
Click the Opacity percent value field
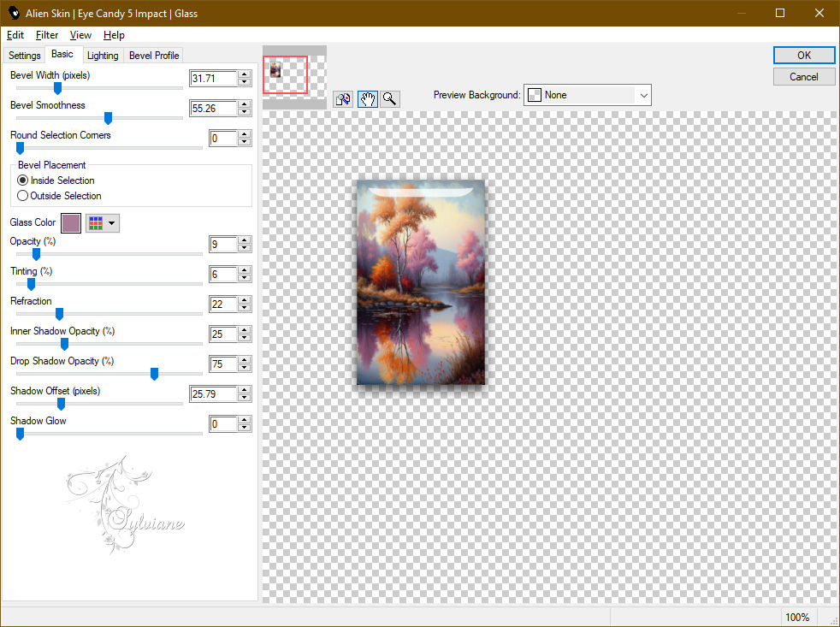pyautogui.click(x=223, y=245)
